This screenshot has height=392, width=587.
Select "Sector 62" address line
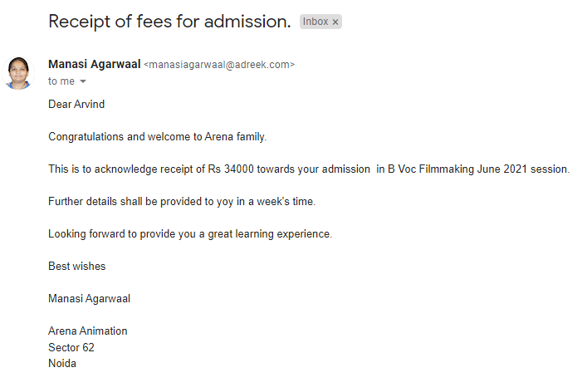click(x=71, y=347)
